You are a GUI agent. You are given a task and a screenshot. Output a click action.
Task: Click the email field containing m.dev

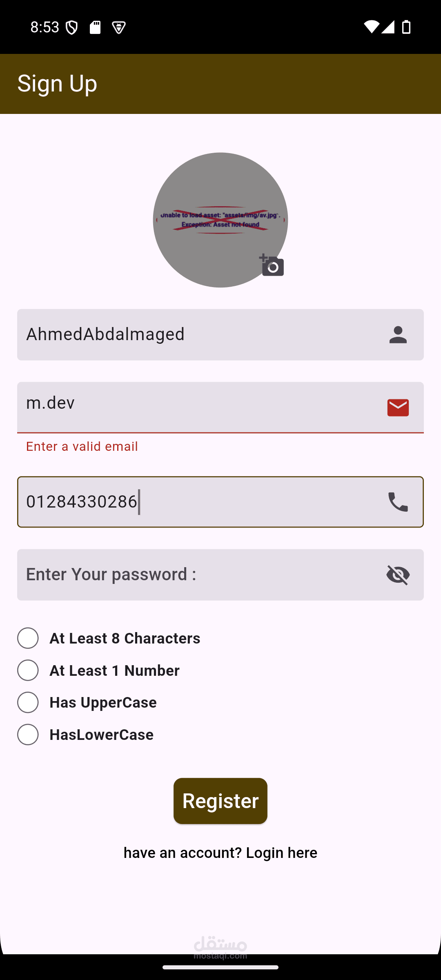tap(196, 407)
